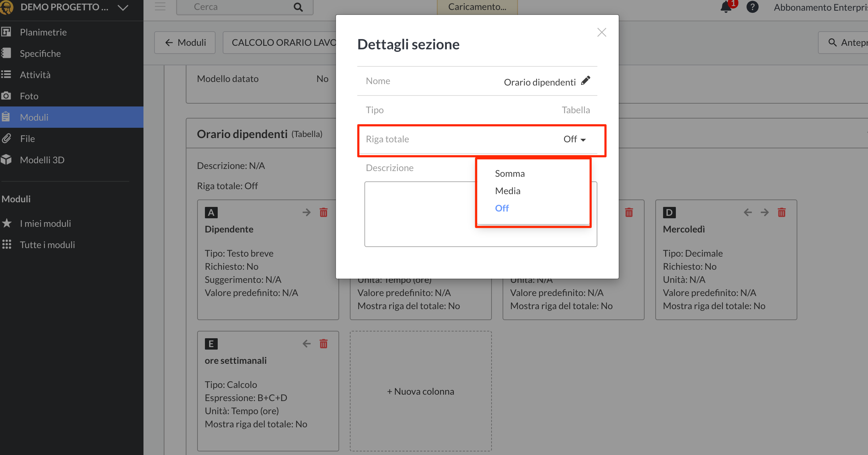Click the back to Moduli button
The image size is (868, 455).
(x=185, y=43)
